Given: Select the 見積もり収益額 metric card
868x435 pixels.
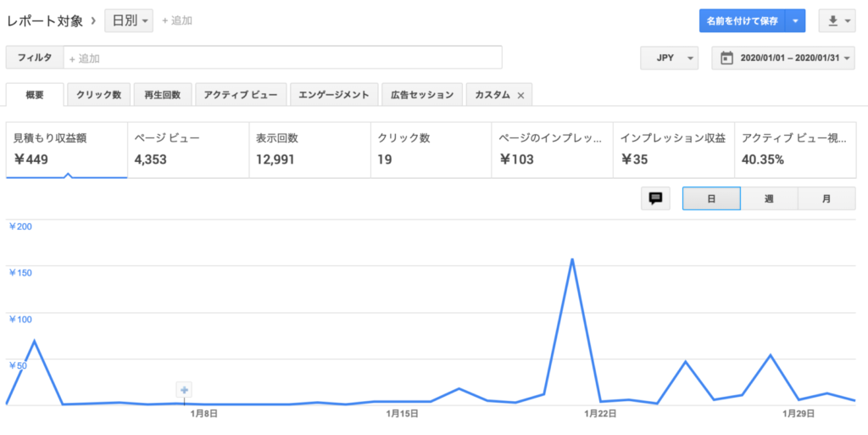Looking at the screenshot, I should tap(66, 149).
